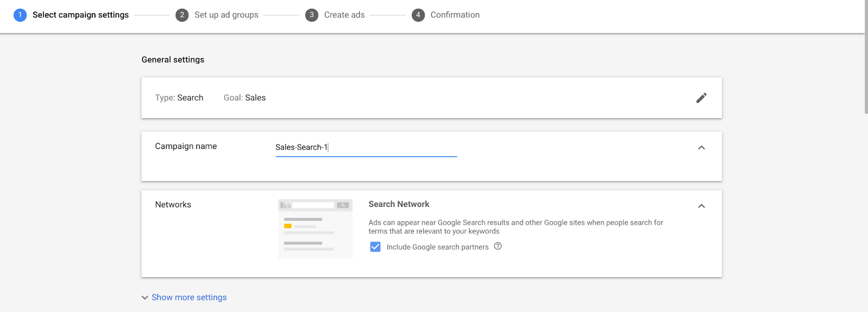The image size is (868, 312).
Task: Open the Confirmation step
Action: 455,15
